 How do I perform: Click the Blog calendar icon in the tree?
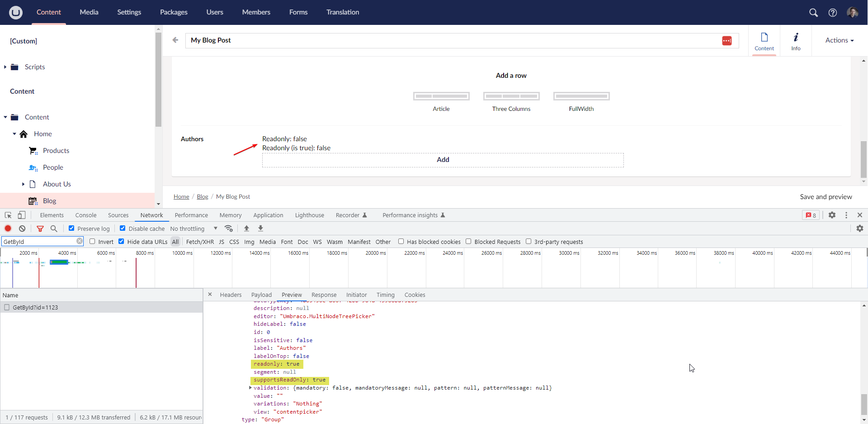[x=33, y=200]
